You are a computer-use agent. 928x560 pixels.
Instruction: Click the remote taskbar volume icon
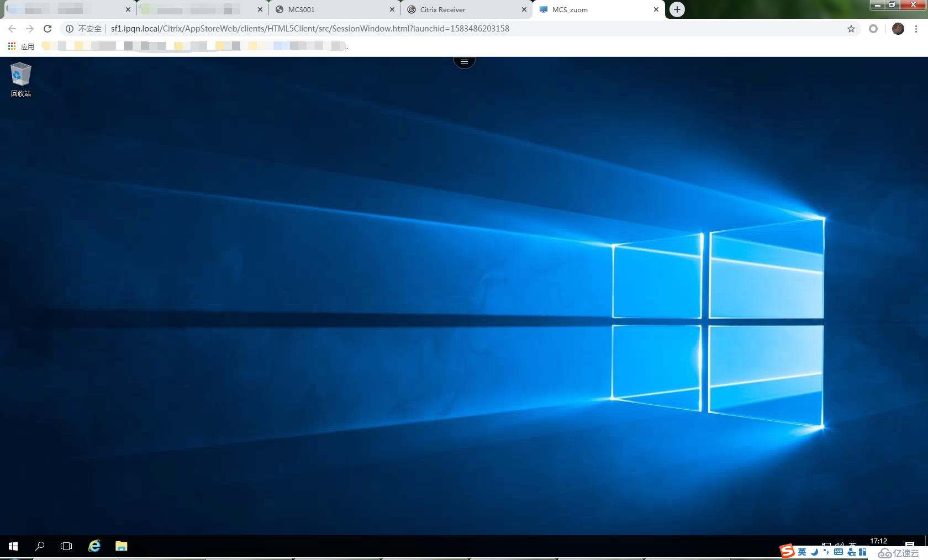pos(839,545)
